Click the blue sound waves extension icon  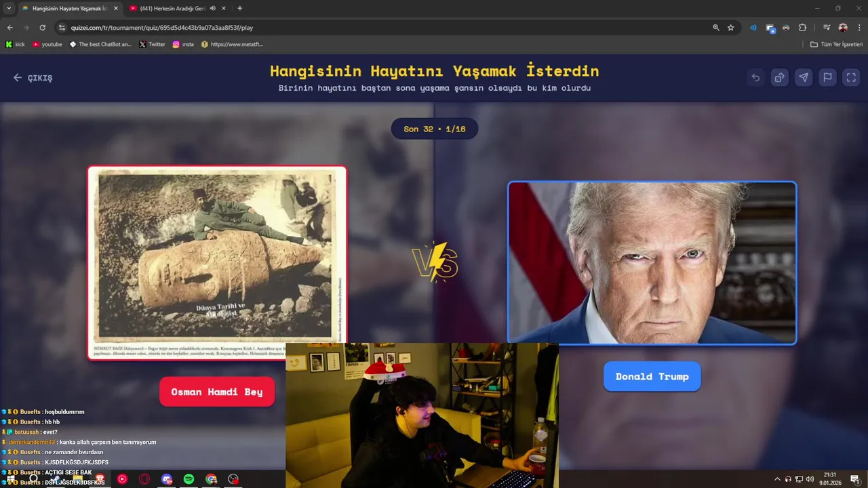tap(753, 28)
